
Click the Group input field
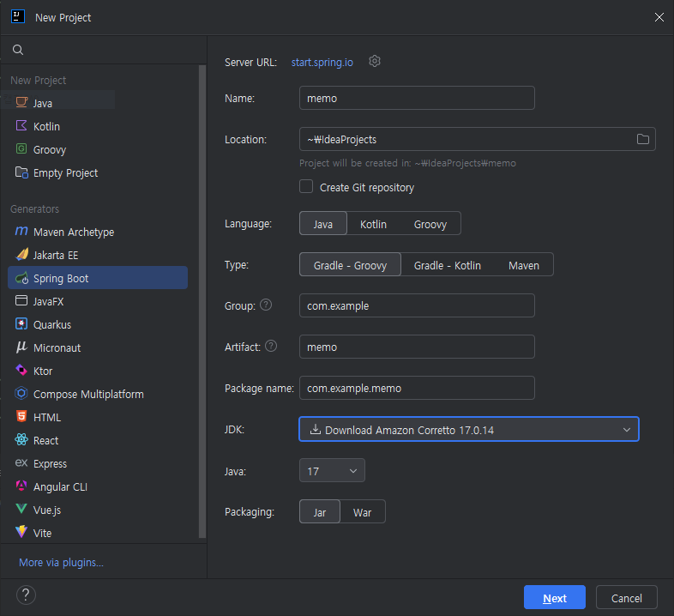417,305
